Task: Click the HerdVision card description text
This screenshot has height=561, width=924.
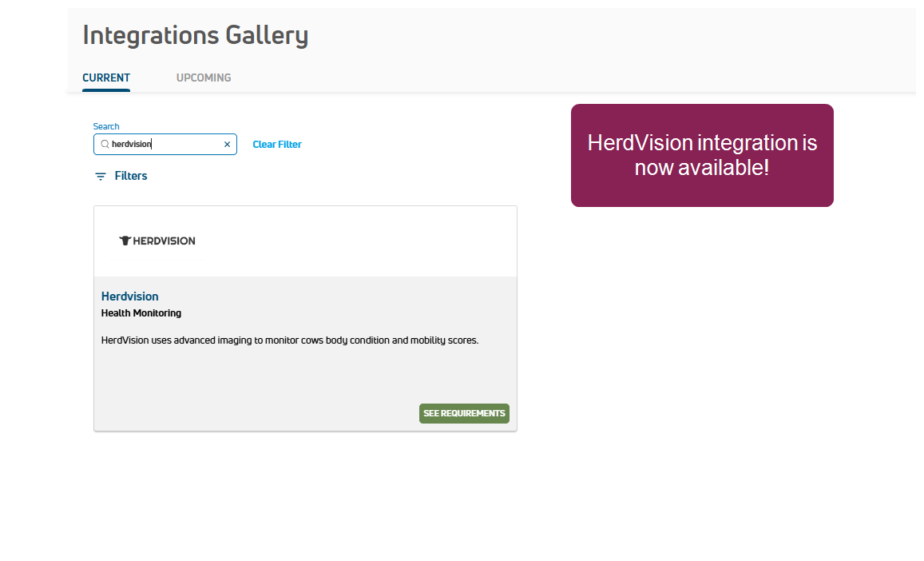Action: (x=290, y=340)
